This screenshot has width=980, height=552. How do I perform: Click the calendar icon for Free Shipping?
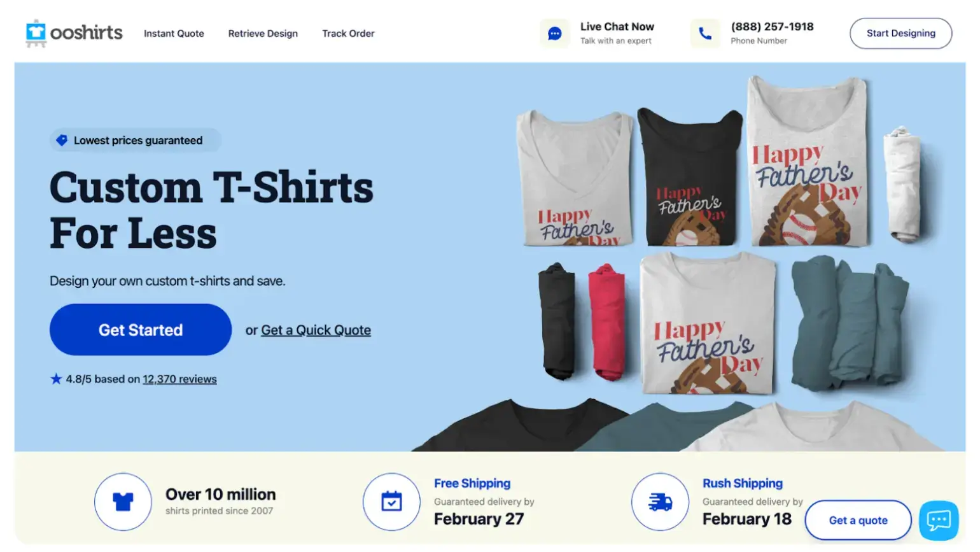[x=391, y=502]
